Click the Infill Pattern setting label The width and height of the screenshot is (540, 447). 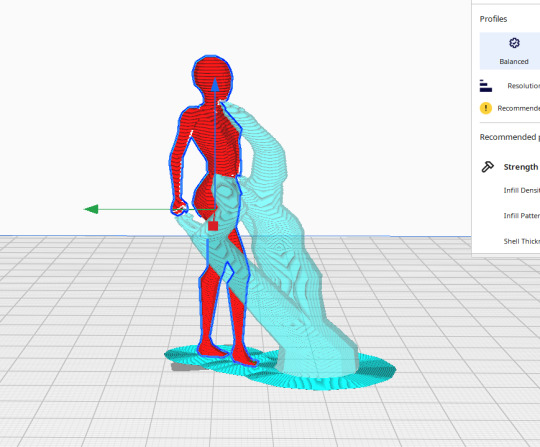521,216
